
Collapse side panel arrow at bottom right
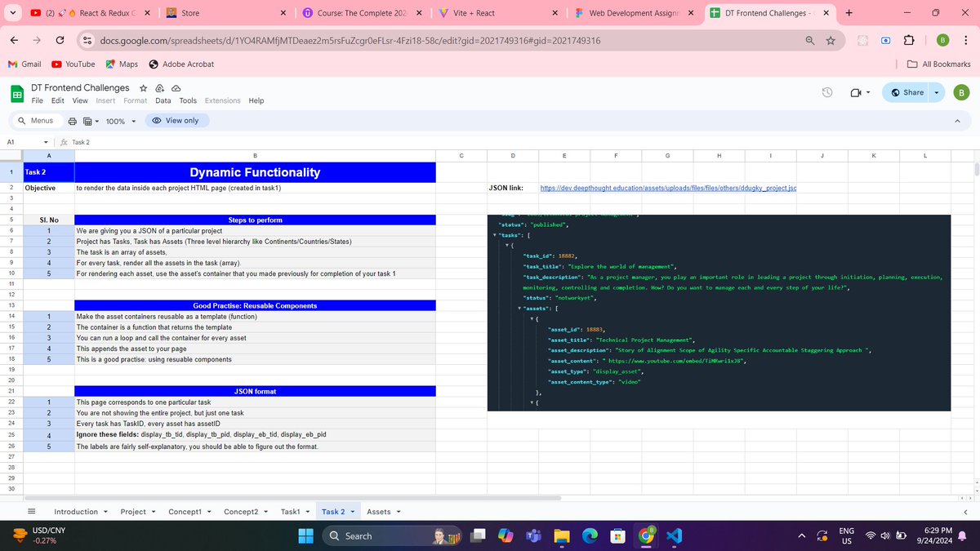point(966,512)
